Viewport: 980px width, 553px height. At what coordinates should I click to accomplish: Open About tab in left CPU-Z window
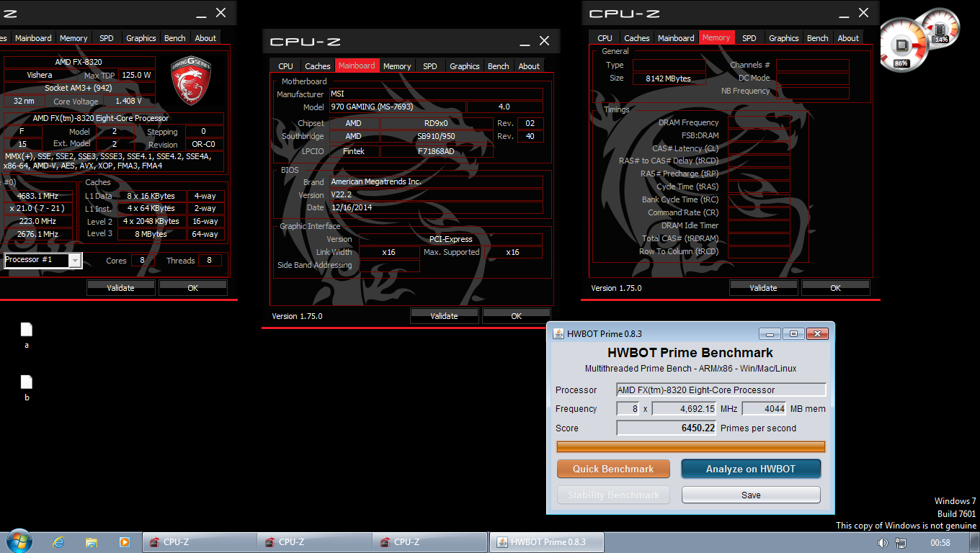205,38
